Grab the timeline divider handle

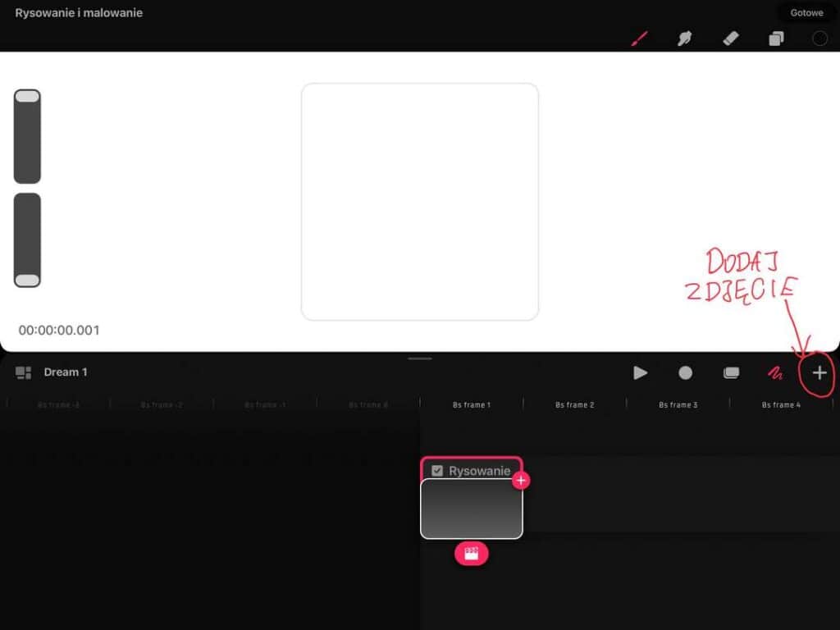420,358
